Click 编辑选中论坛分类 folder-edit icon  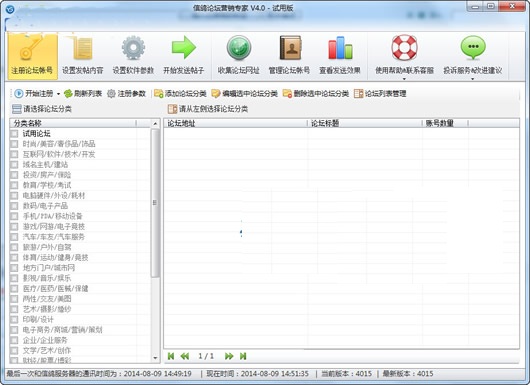pyautogui.click(x=216, y=93)
